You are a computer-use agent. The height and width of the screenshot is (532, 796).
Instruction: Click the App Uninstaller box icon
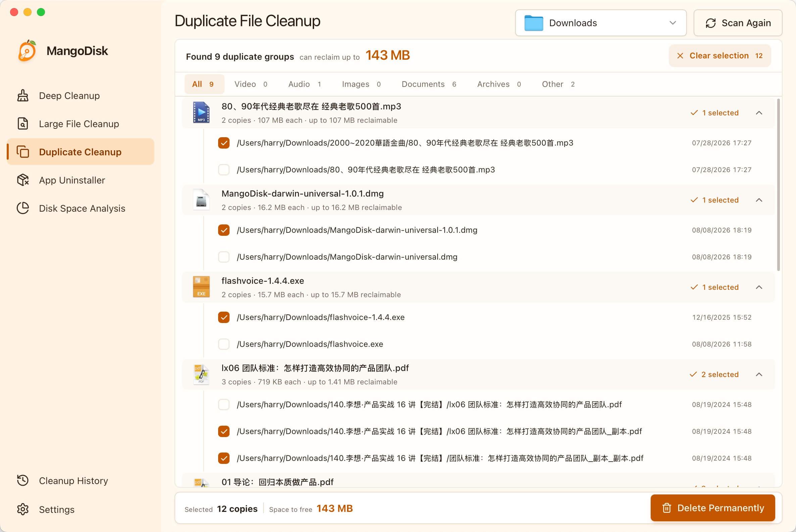click(x=23, y=180)
